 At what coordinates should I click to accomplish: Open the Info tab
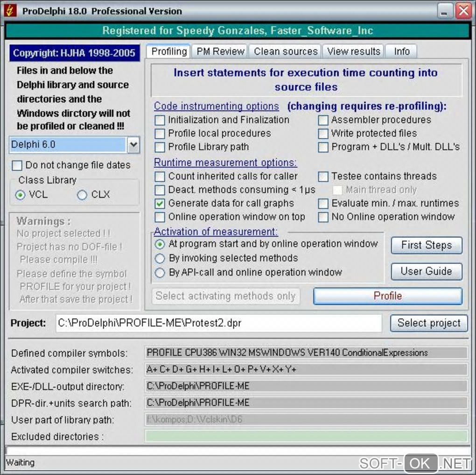point(401,51)
